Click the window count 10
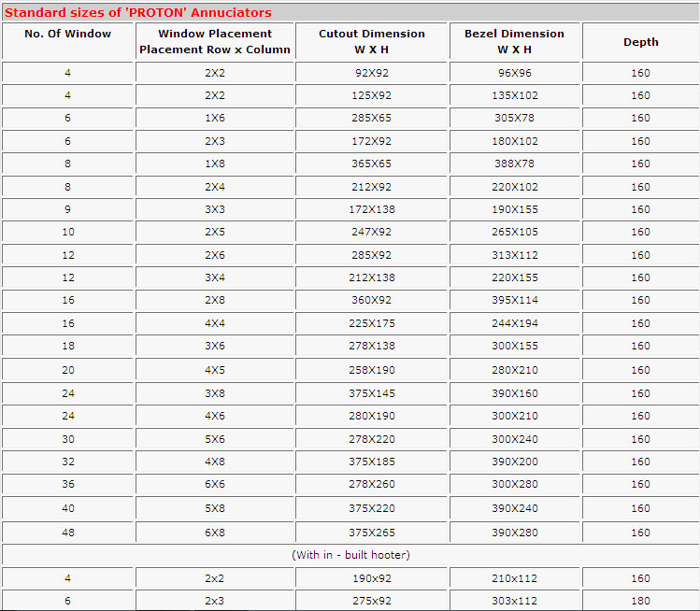700x611 pixels. point(68,232)
